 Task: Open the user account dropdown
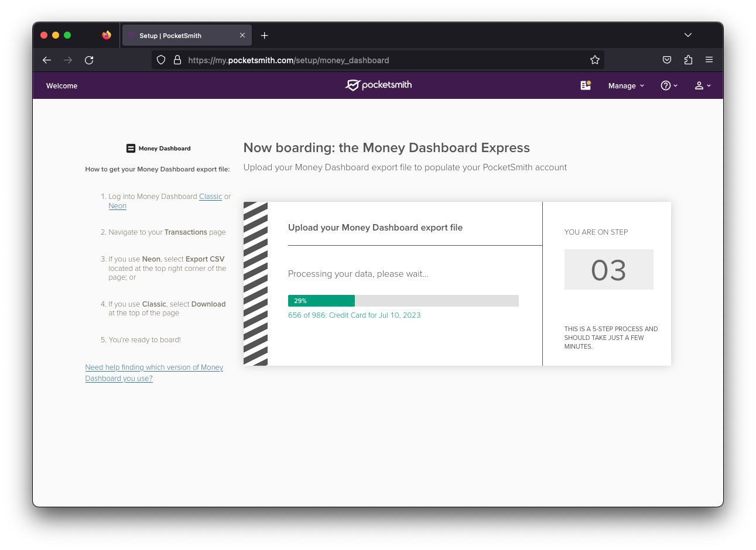coord(702,85)
